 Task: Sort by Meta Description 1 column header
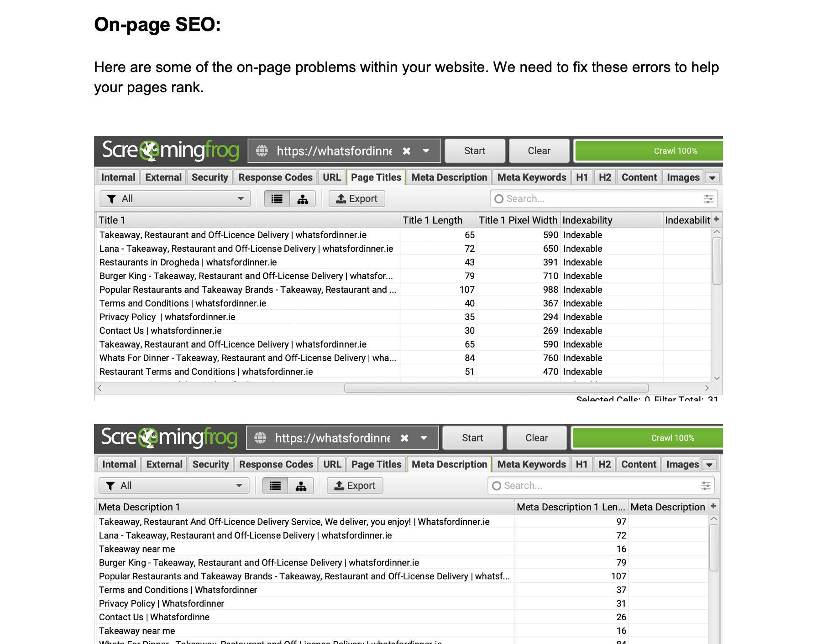pos(305,507)
